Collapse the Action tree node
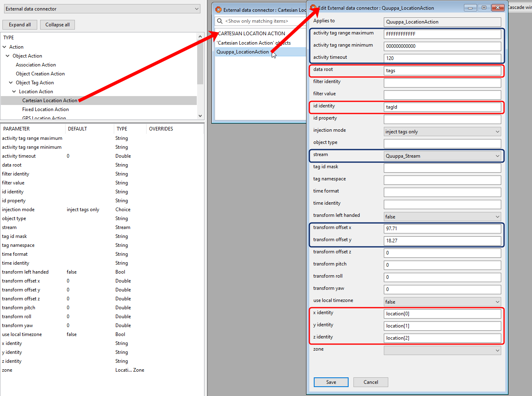The image size is (532, 396). 4,47
